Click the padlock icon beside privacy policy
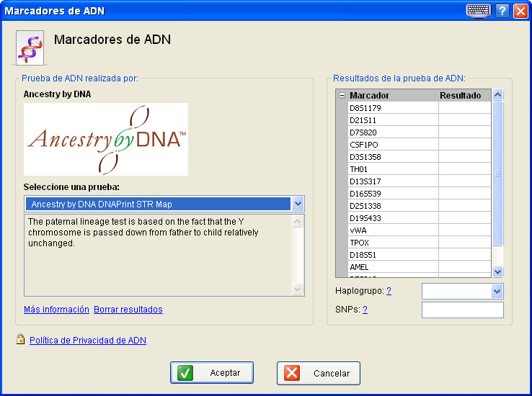 click(21, 340)
